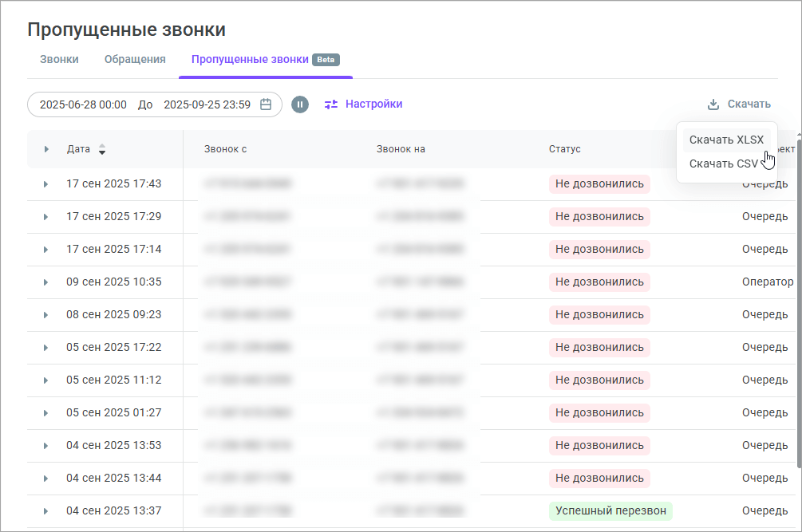802x532 pixels.
Task: Expand the 04 сен 2025 13:37 row
Action: pyautogui.click(x=46, y=511)
